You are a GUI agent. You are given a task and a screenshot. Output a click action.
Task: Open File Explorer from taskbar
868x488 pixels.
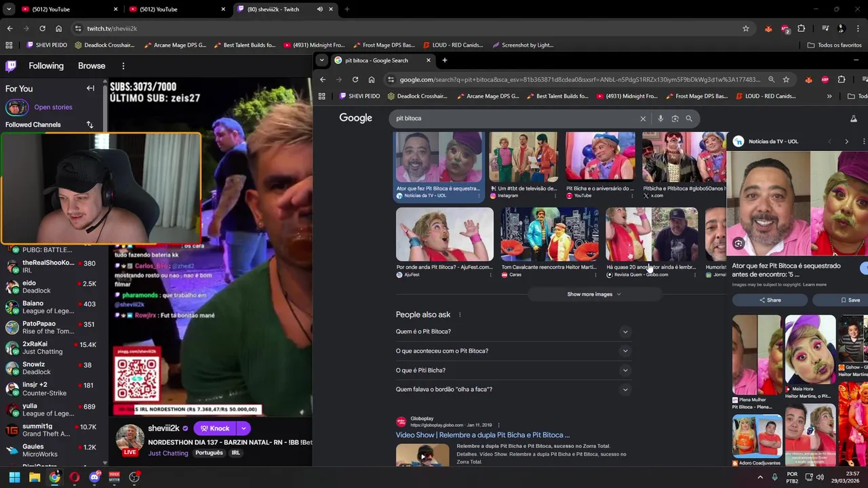click(x=35, y=477)
